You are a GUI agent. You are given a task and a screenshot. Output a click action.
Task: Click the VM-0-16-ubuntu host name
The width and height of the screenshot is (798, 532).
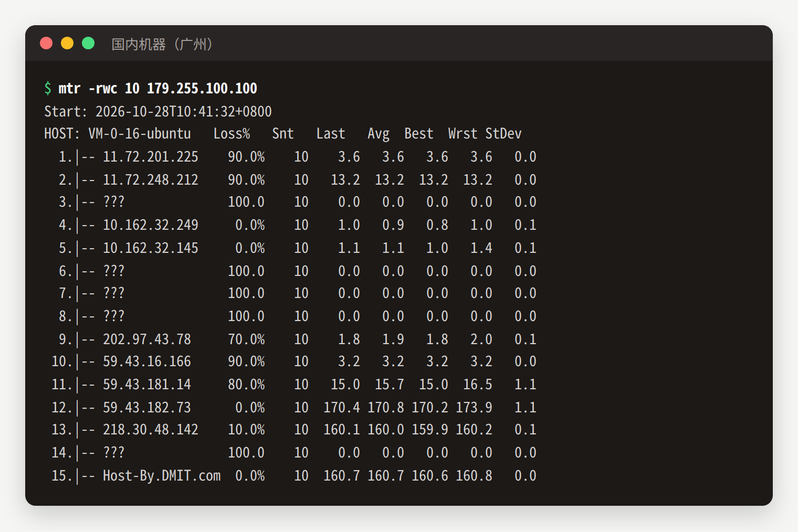140,134
